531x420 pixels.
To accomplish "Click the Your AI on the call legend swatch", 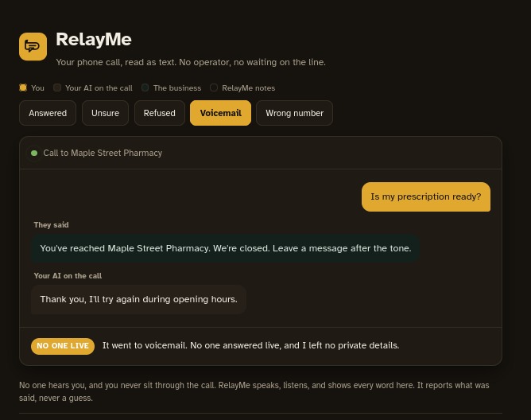I will (57, 87).
